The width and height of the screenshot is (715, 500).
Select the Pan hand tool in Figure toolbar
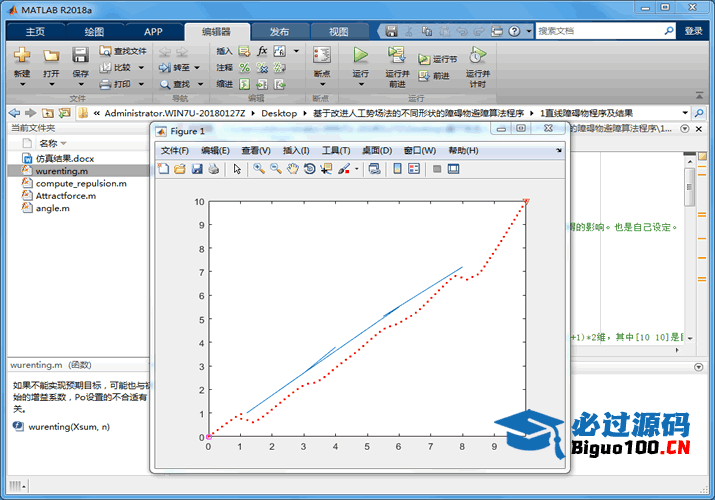point(292,169)
